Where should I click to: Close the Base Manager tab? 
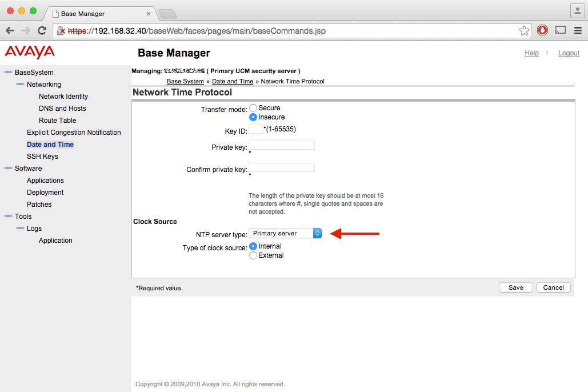pos(149,14)
